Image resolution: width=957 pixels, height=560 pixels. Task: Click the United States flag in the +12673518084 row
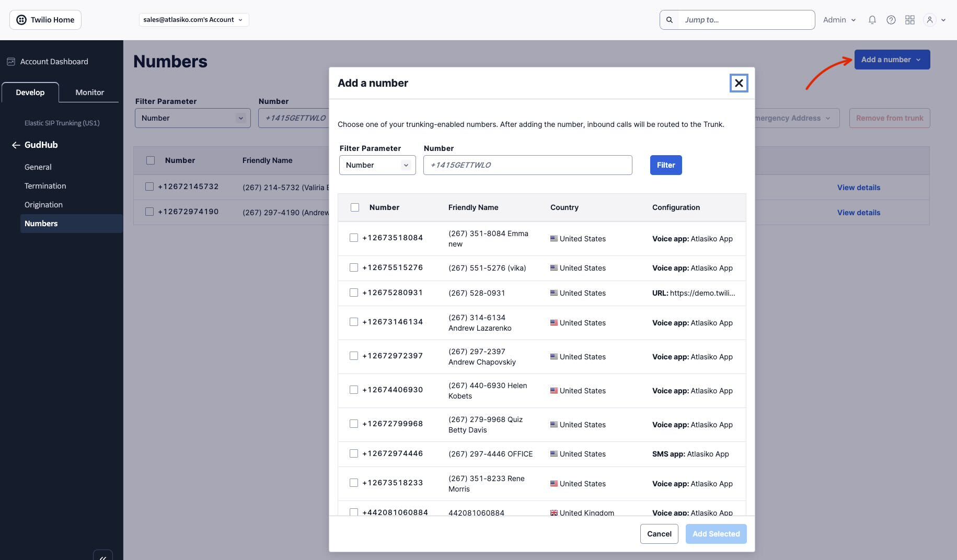(x=554, y=239)
